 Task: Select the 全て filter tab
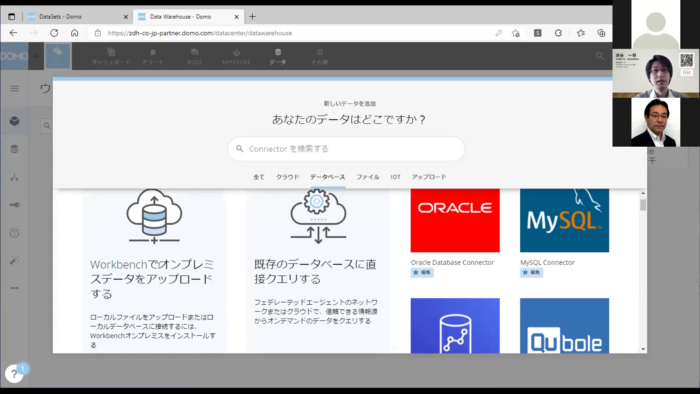(x=259, y=177)
